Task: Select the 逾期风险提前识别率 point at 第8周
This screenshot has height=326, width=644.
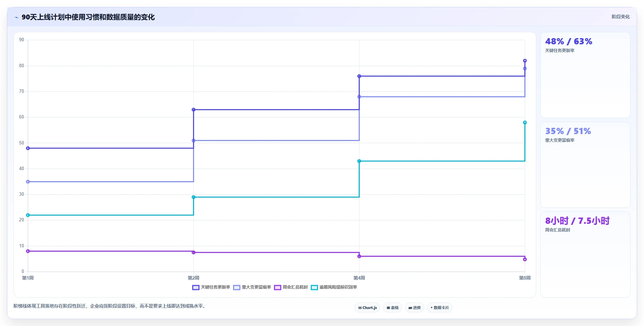Action: 525,123
